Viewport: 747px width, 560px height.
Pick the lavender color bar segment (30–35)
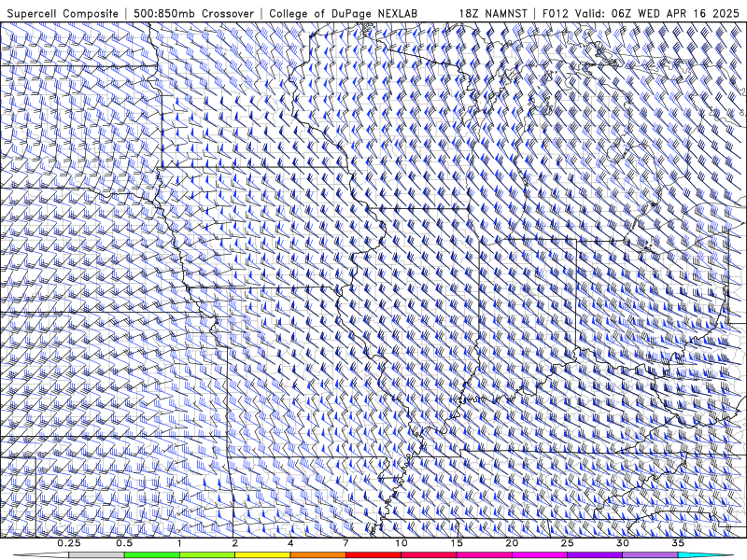click(x=650, y=555)
